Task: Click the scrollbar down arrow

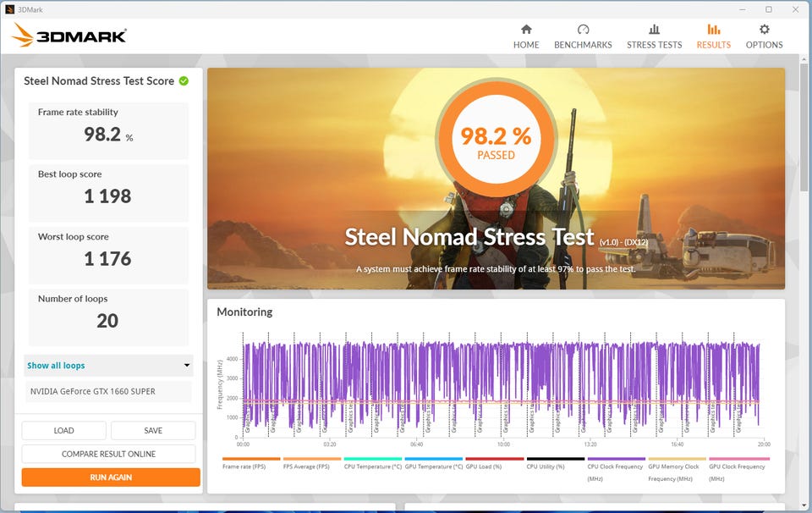Action: (x=804, y=505)
